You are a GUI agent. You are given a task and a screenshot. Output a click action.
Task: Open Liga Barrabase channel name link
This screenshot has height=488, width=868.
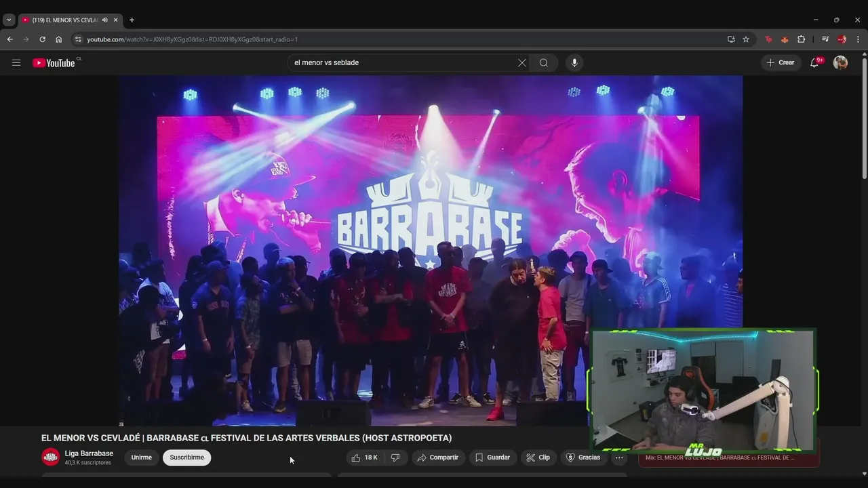click(89, 453)
